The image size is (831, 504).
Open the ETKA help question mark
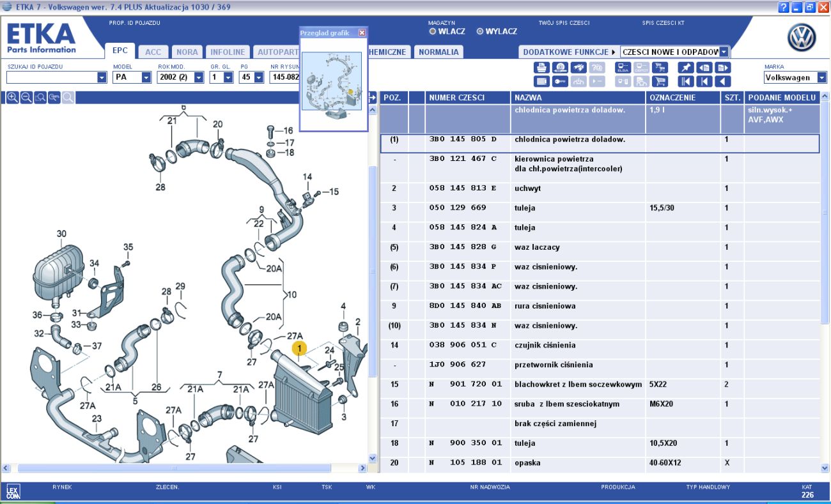(783, 7)
